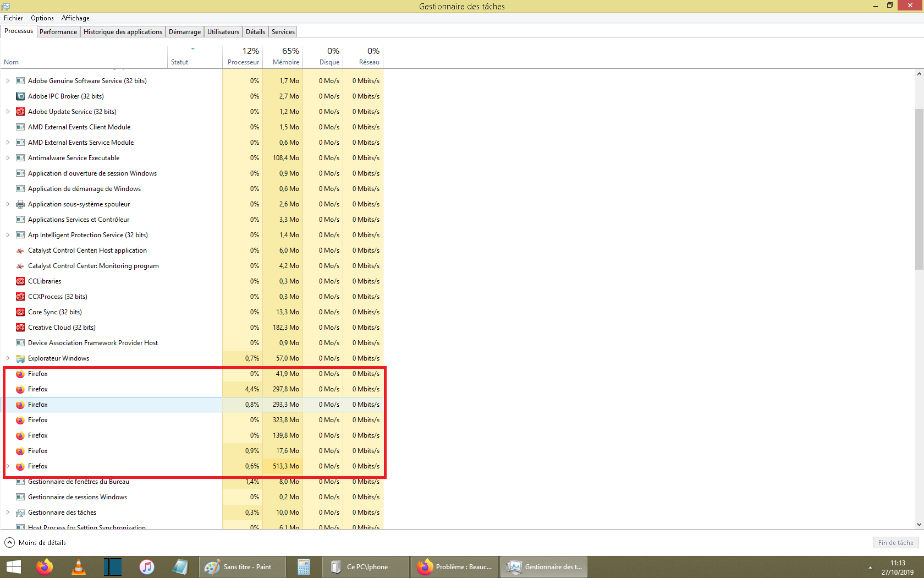Expand Antimalware Service Executable process
Image resolution: width=924 pixels, height=578 pixels.
tap(8, 158)
